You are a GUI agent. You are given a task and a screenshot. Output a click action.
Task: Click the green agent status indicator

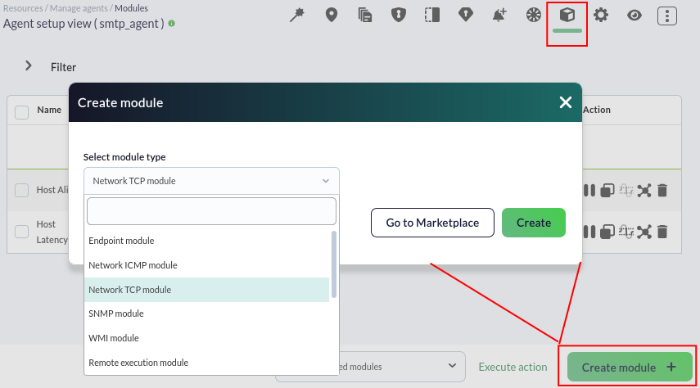pos(171,23)
